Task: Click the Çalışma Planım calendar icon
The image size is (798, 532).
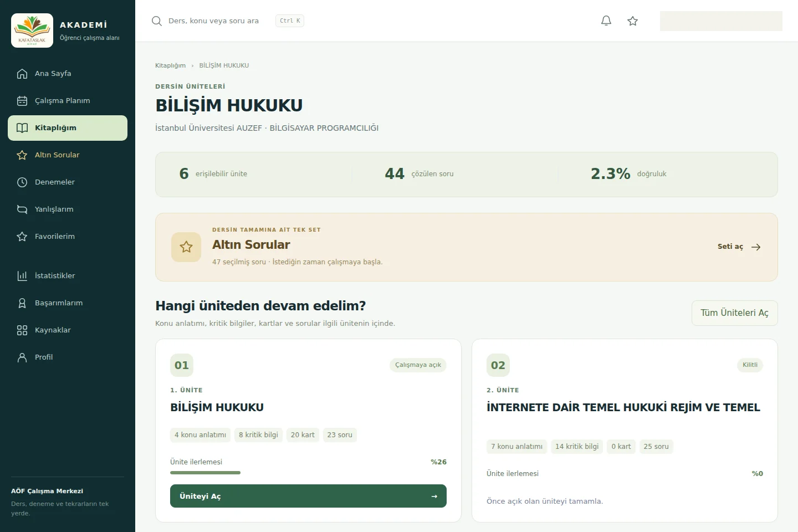Action: [x=22, y=101]
